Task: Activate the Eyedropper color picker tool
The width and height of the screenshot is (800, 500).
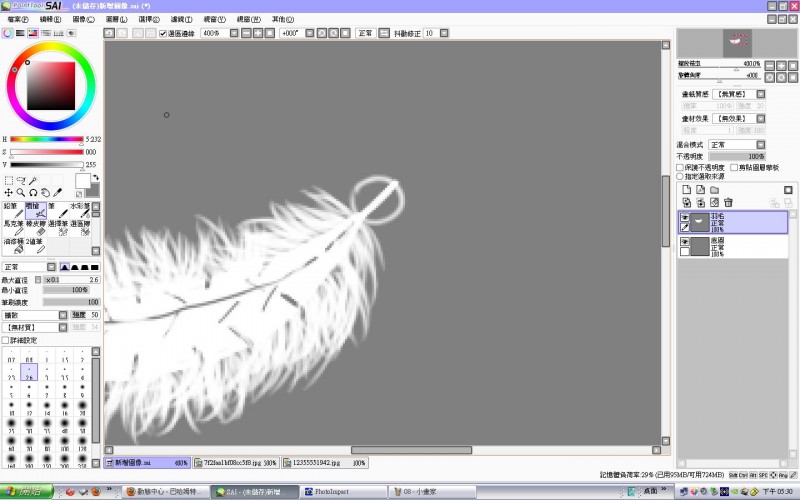Action: (58, 192)
